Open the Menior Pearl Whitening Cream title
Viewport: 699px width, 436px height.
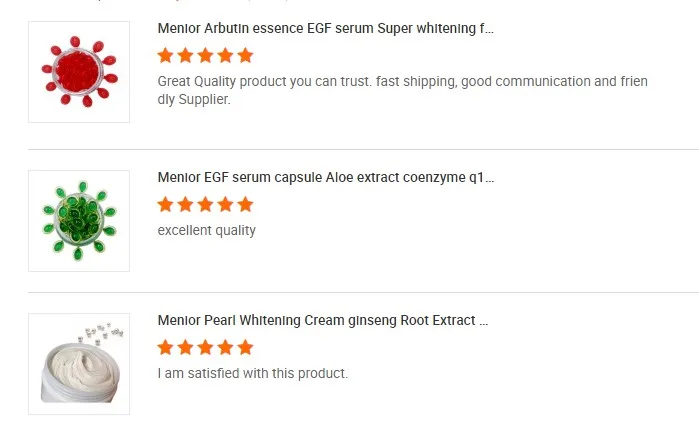[323, 321]
